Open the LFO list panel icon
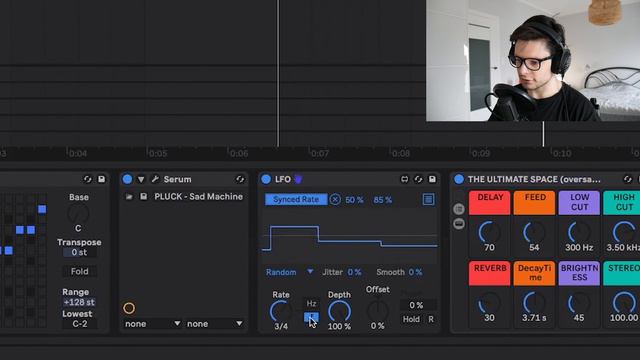Viewport: 640px width, 360px height. click(x=428, y=199)
